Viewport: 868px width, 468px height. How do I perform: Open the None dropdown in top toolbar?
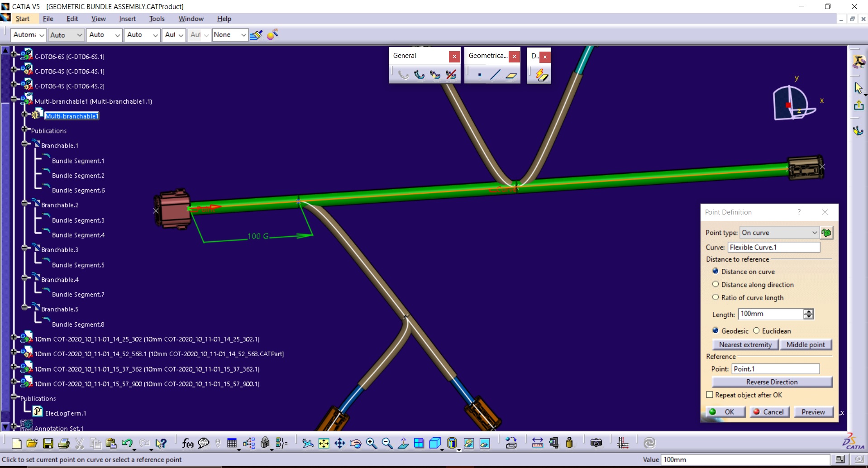click(243, 35)
